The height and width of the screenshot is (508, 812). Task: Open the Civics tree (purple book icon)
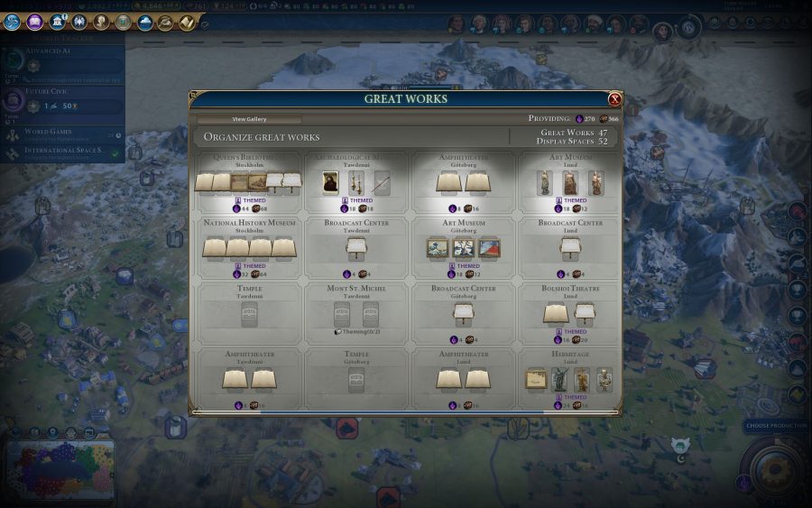(34, 23)
